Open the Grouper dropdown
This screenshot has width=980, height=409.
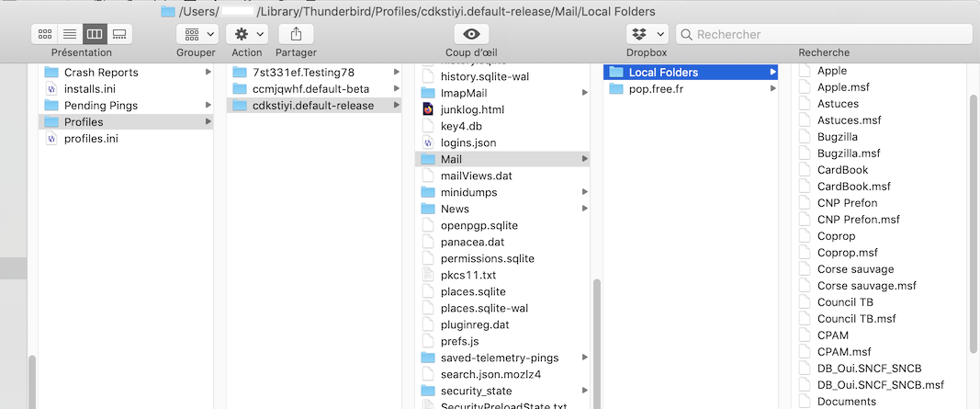pos(197,34)
